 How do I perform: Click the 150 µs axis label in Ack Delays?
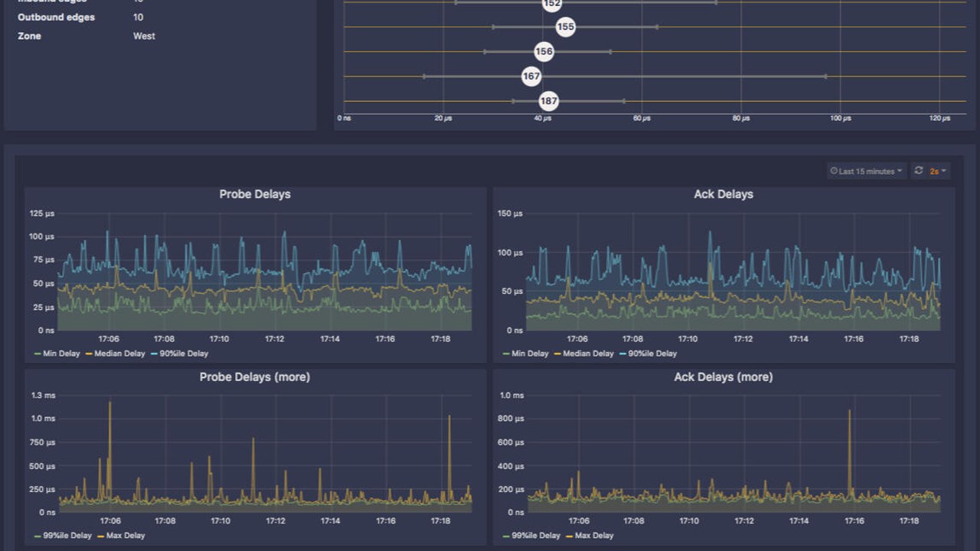pyautogui.click(x=510, y=214)
